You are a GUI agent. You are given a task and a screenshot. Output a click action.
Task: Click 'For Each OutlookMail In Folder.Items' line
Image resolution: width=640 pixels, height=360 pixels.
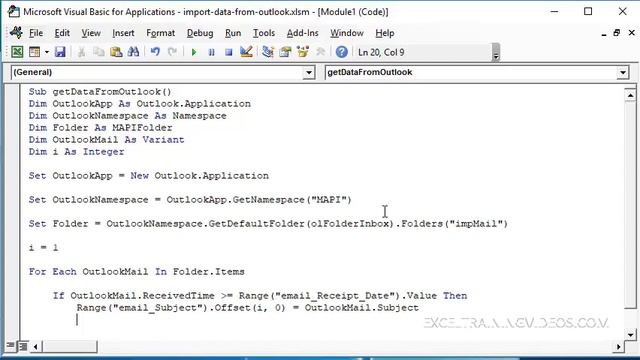click(x=137, y=272)
